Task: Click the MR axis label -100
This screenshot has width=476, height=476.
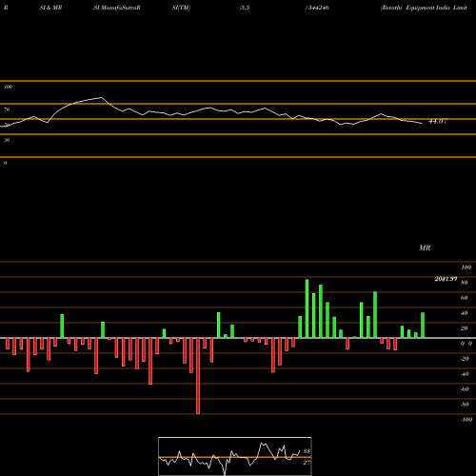Action: pos(466,420)
